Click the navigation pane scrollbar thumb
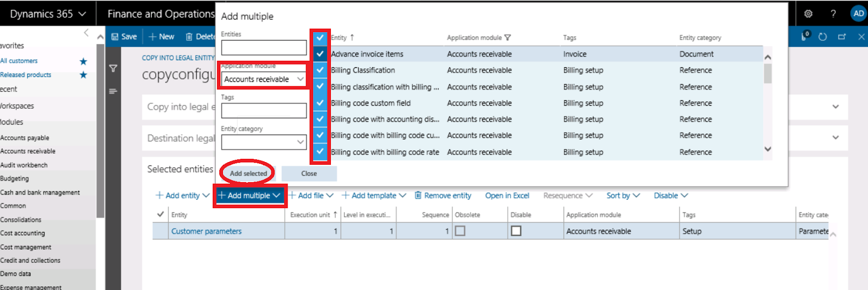Image resolution: width=868 pixels, height=290 pixels. click(100, 130)
